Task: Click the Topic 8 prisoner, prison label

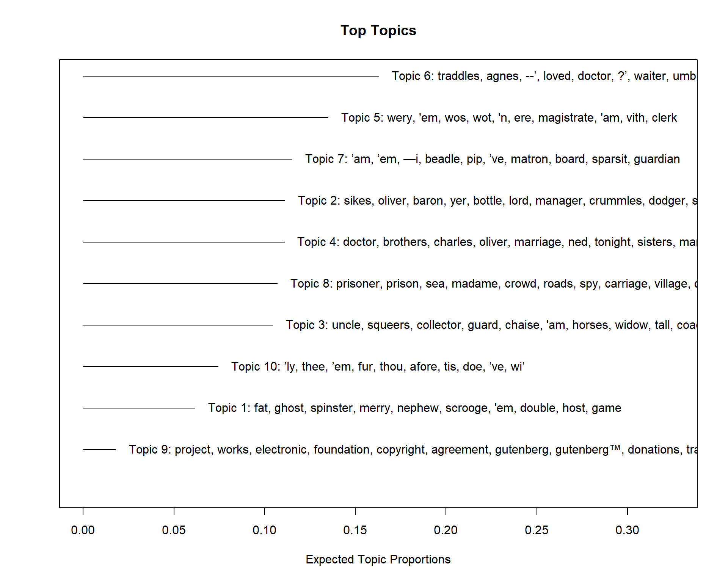Action: pyautogui.click(x=493, y=283)
